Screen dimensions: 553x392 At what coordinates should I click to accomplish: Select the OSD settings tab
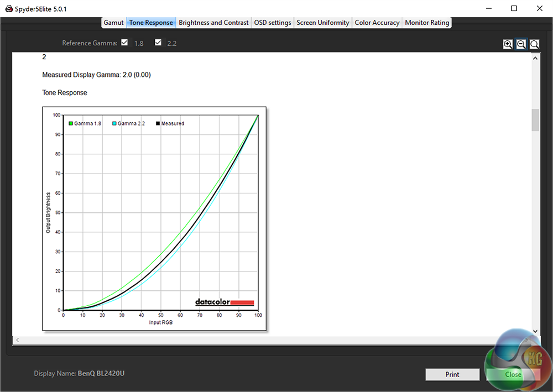tap(272, 23)
